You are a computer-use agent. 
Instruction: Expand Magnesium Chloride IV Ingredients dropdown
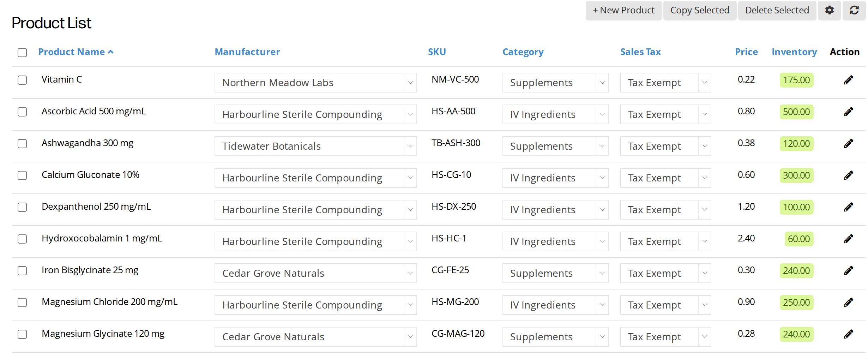point(556,305)
